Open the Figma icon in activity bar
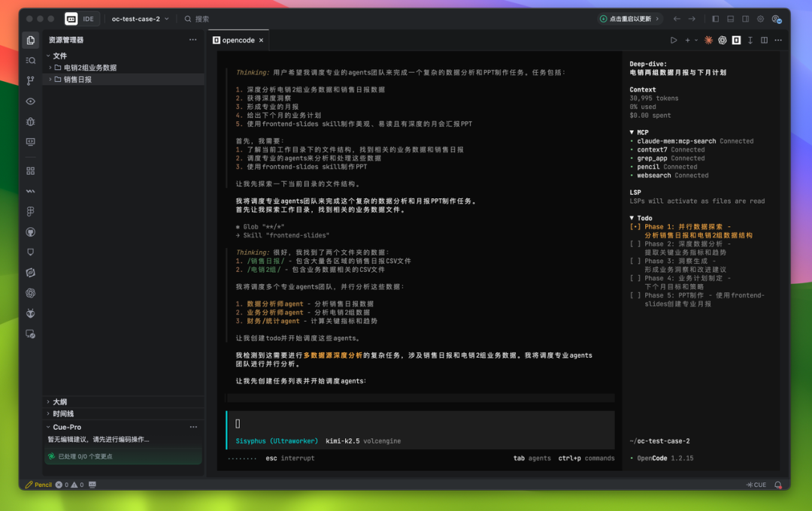812x511 pixels. point(31,212)
